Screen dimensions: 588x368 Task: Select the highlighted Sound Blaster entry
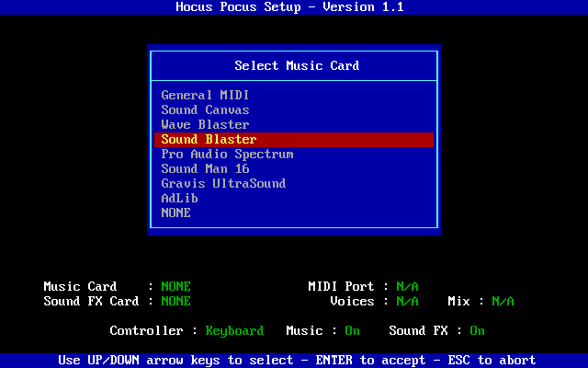point(294,139)
